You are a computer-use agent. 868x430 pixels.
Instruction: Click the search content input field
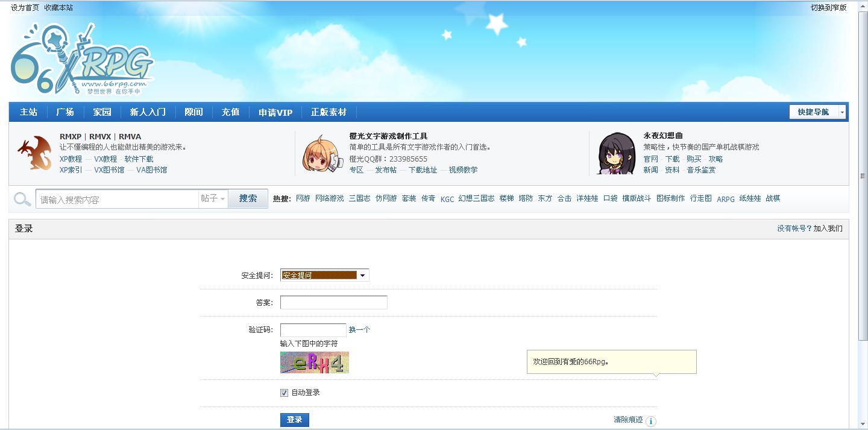tap(117, 199)
